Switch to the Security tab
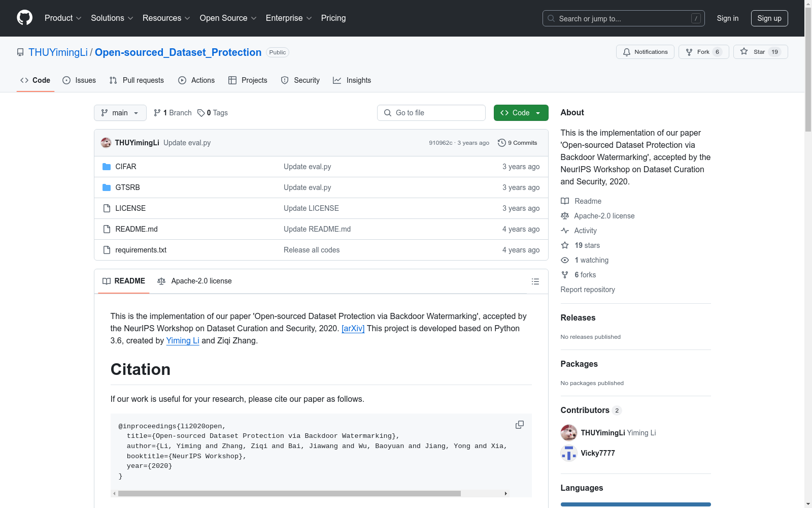The height and width of the screenshot is (508, 812). [300, 80]
